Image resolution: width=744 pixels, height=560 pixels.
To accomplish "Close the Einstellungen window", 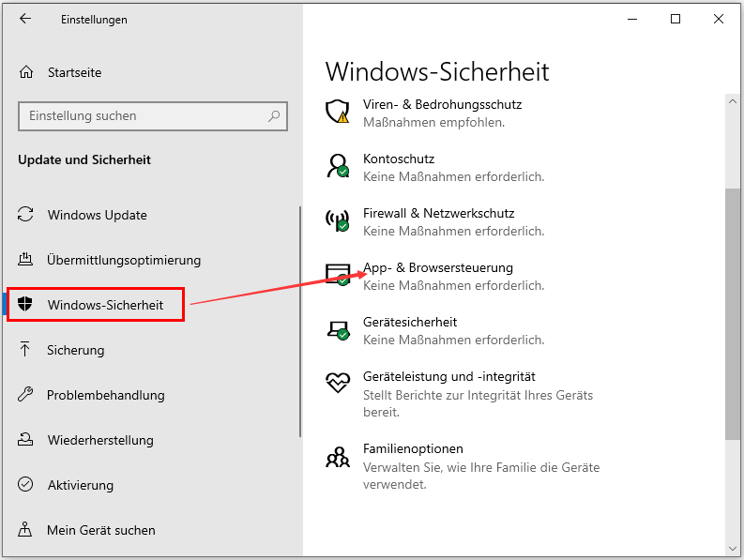I will pos(719,19).
